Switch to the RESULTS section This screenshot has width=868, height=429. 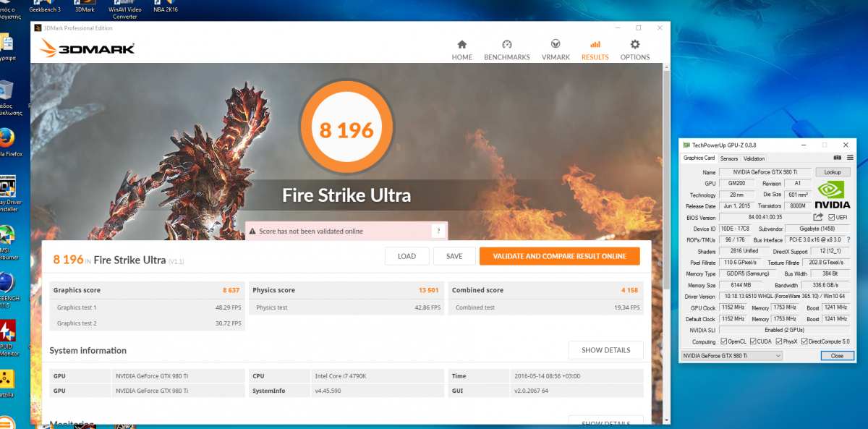595,51
